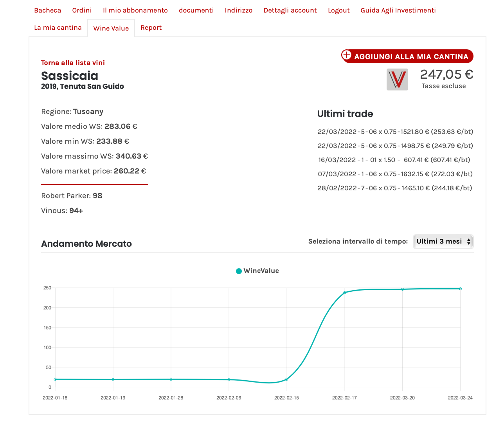Click the trade row with 1498.75 €

pos(395,146)
